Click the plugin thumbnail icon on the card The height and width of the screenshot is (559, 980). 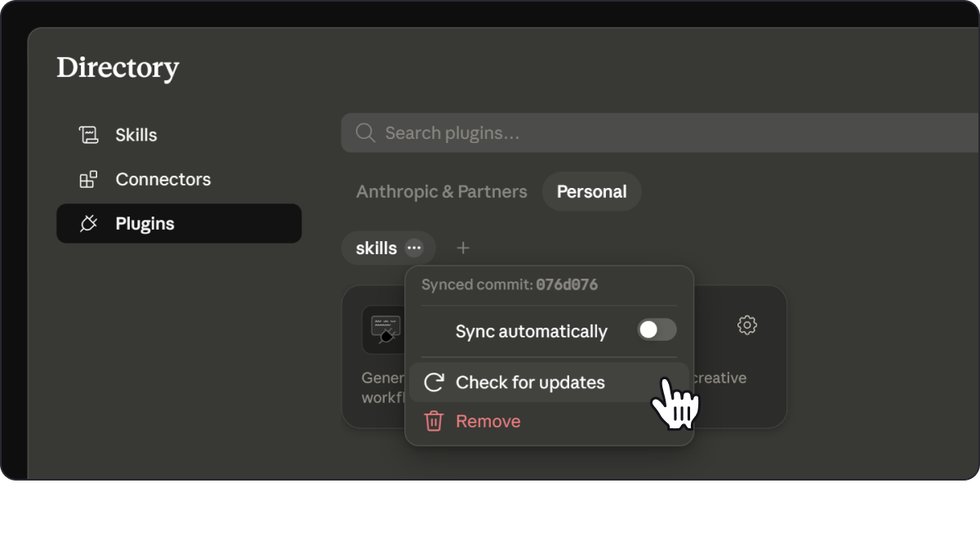[385, 329]
